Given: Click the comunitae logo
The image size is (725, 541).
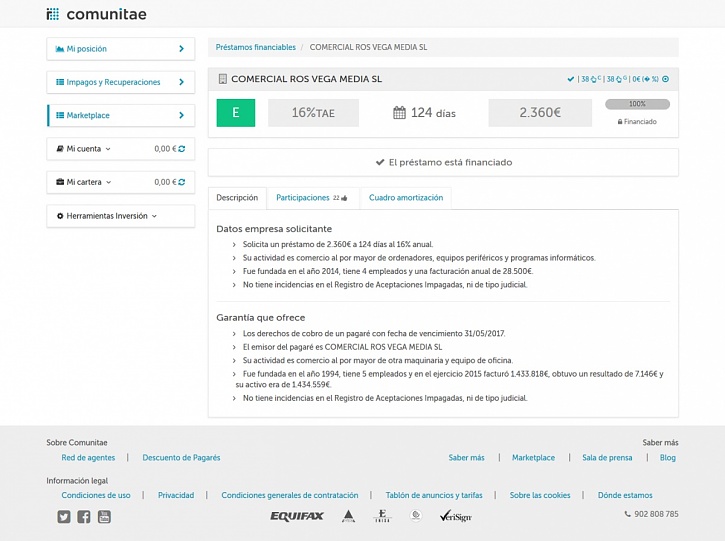Looking at the screenshot, I should pos(96,14).
